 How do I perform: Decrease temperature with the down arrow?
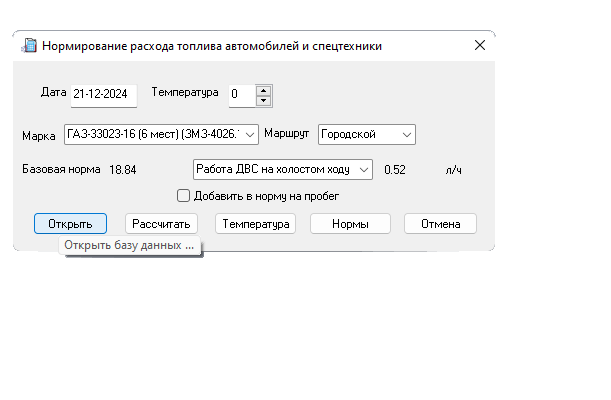point(264,100)
